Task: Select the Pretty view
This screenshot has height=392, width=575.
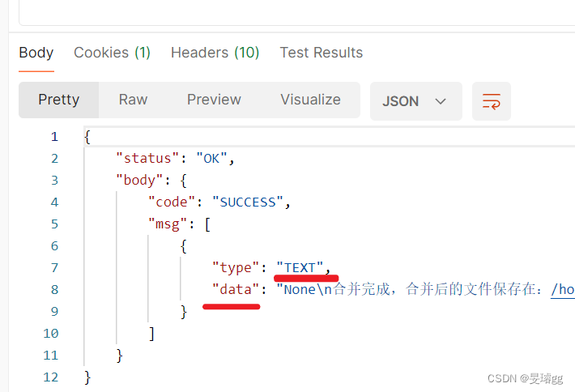Action: point(58,100)
